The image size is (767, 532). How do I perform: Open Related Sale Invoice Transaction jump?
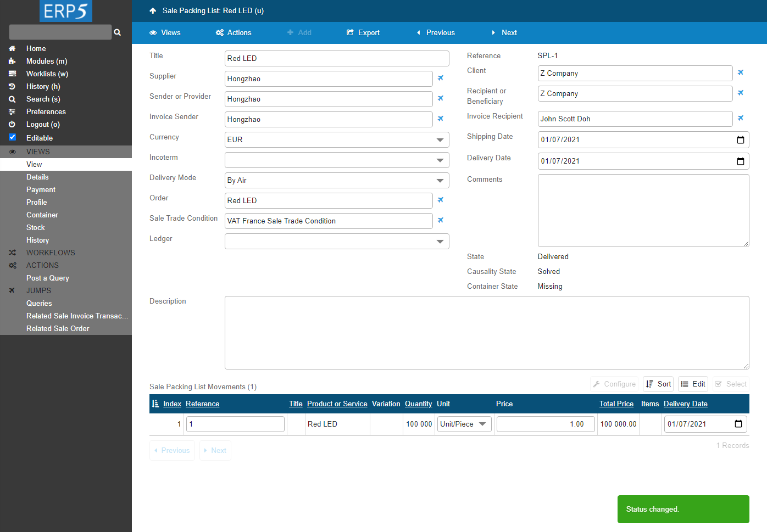77,316
